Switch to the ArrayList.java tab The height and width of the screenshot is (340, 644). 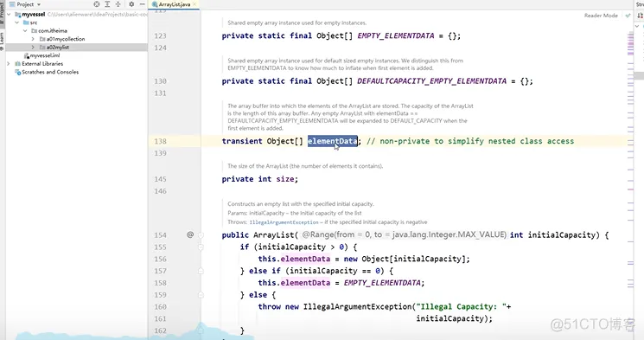coord(174,4)
